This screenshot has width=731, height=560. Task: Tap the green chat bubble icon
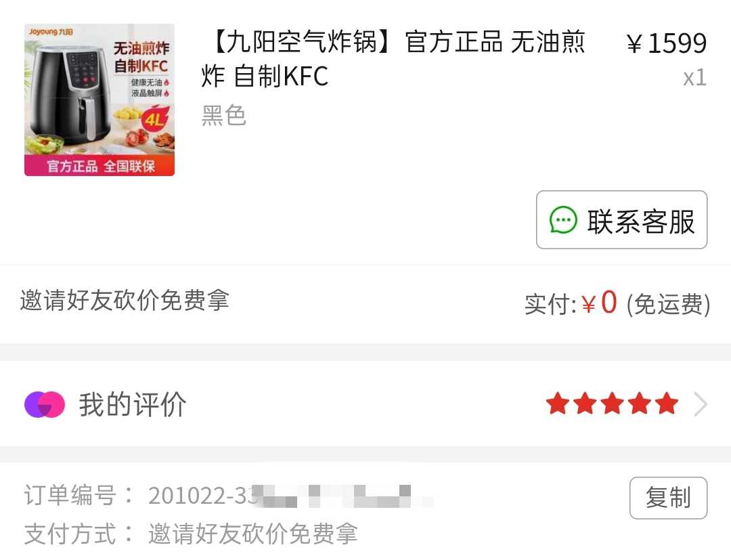coord(563,219)
